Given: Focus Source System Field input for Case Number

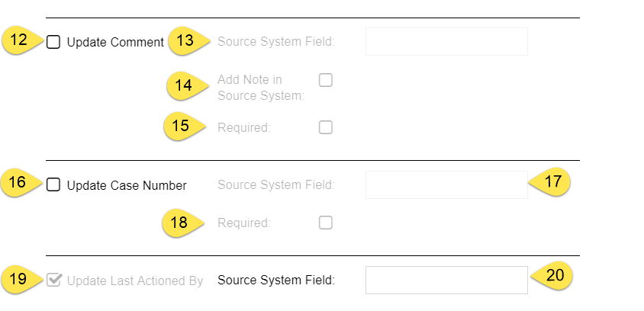Looking at the screenshot, I should (x=446, y=184).
